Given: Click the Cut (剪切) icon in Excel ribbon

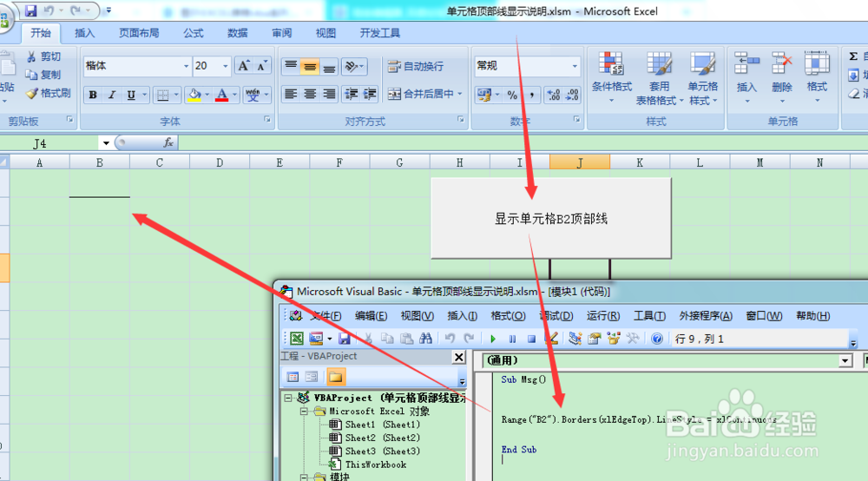Looking at the screenshot, I should [31, 56].
